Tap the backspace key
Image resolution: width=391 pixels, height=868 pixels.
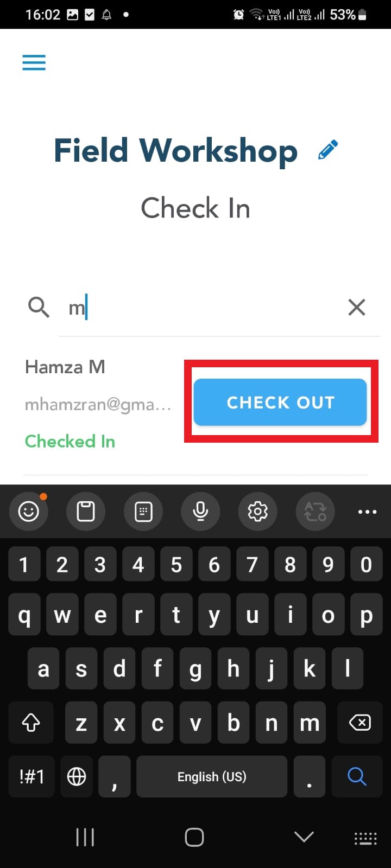tap(360, 722)
